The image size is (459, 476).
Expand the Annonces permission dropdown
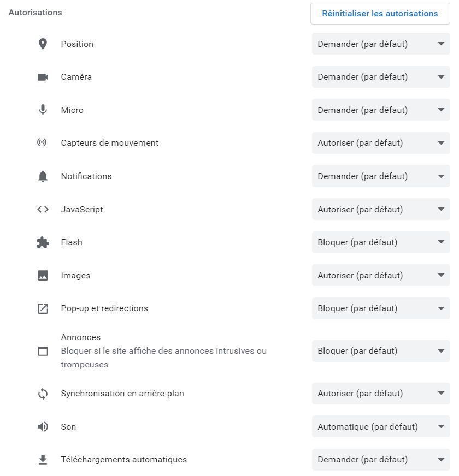coord(381,351)
